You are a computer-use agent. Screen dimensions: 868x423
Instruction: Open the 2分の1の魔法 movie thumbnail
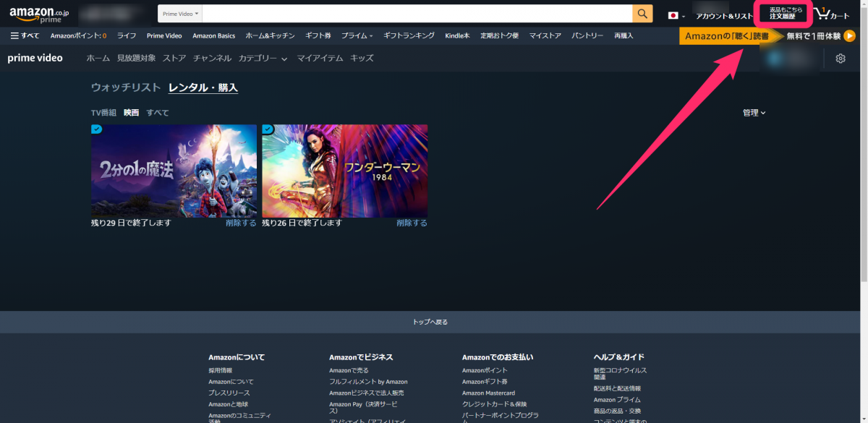174,171
